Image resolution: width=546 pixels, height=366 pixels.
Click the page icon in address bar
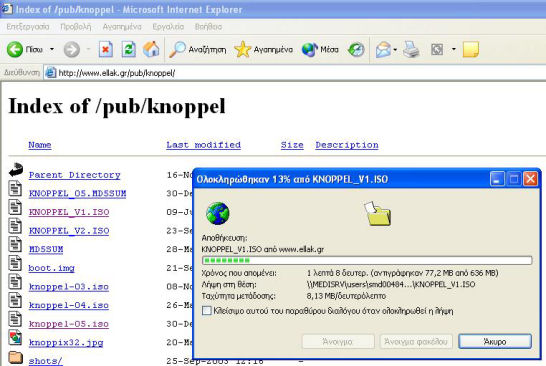point(51,73)
